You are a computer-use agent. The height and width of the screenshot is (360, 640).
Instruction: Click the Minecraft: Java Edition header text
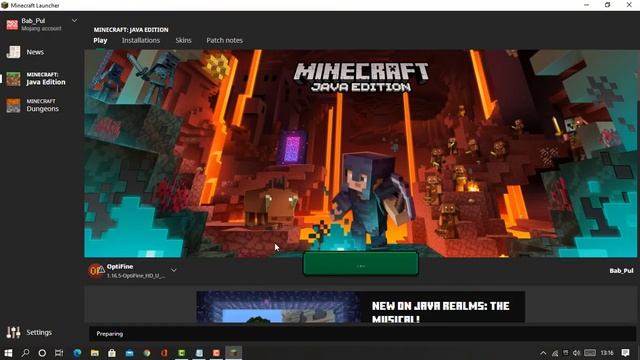(131, 30)
